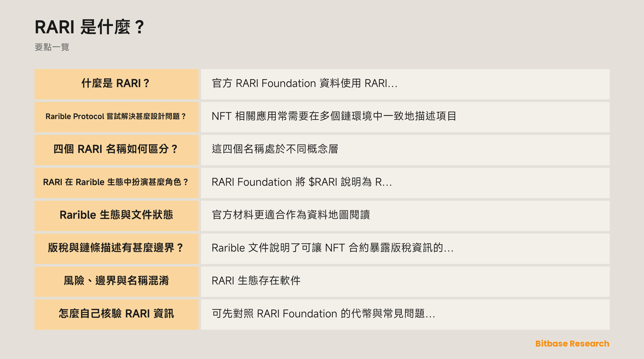Screen dimensions: 644x359
Task: Click 'RARI Foundation 將 $RARI 說明為 R…' text
Action: (x=302, y=182)
